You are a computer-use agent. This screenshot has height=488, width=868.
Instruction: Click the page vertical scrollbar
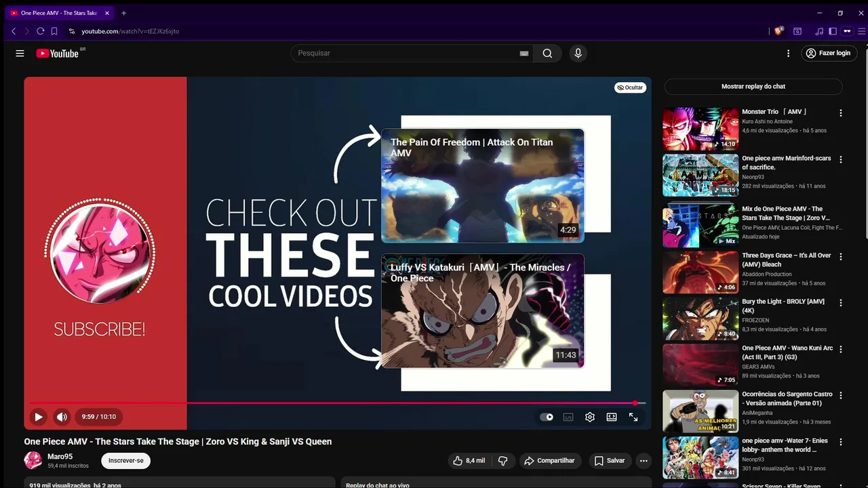click(865, 142)
